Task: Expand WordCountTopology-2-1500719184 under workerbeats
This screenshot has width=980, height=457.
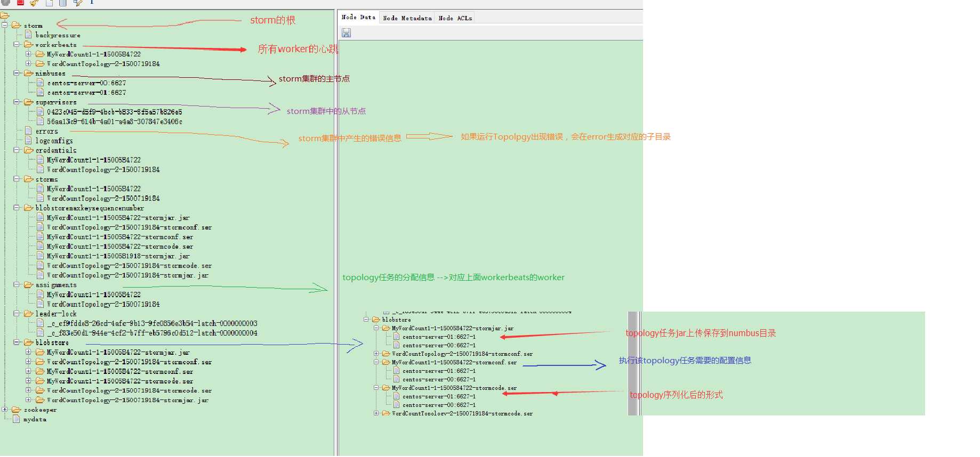Action: click(x=28, y=63)
